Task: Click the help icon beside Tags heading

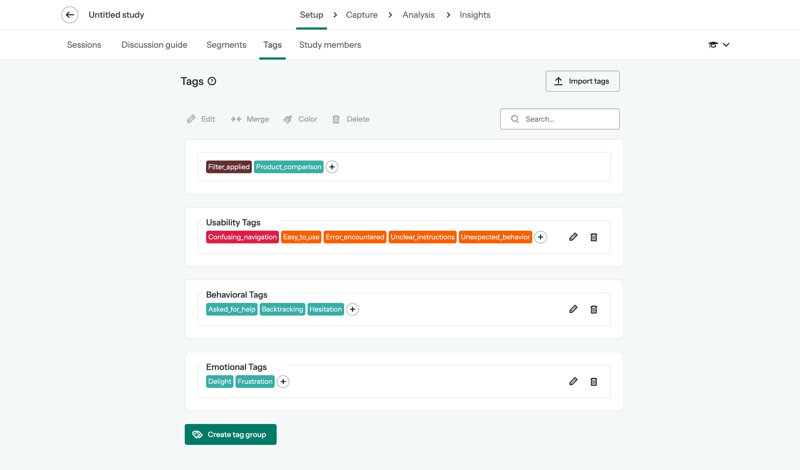Action: (212, 81)
